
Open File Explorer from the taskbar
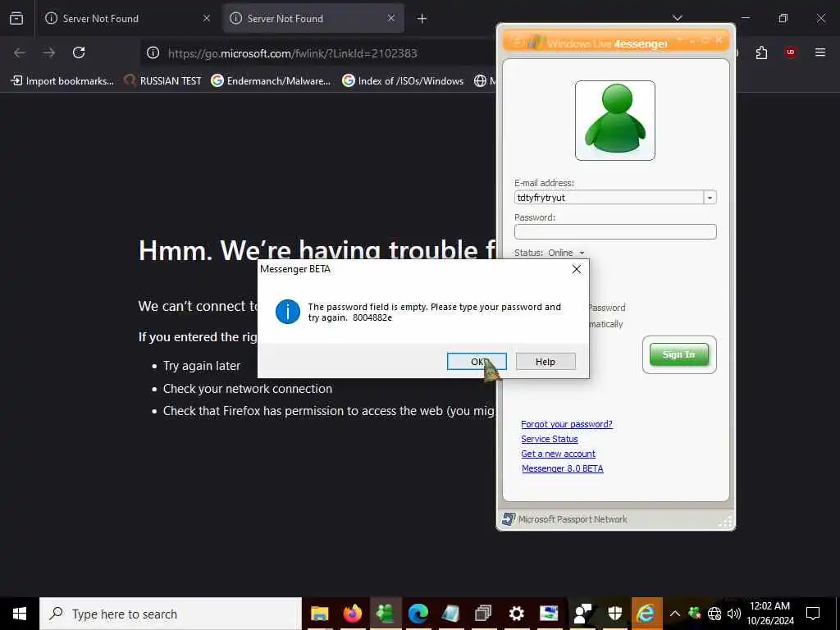tap(320, 614)
